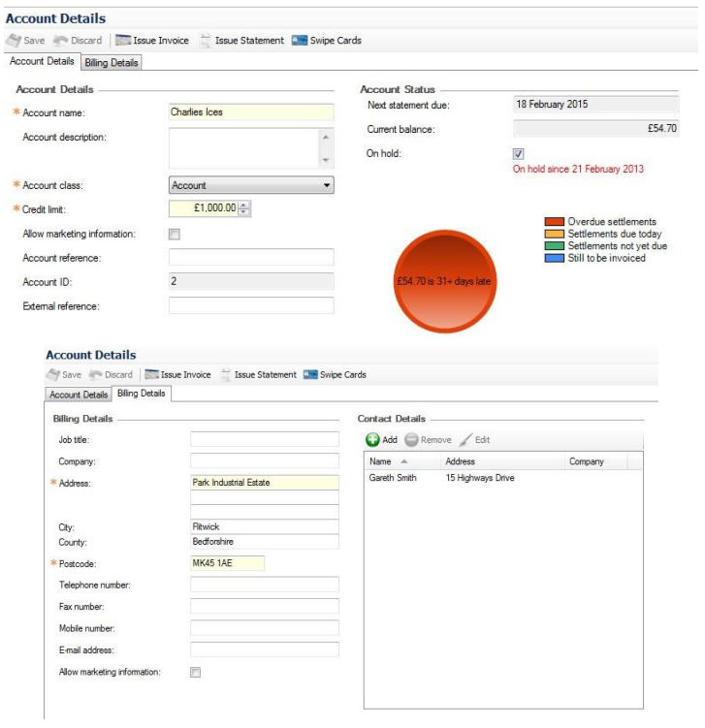Increase Credit limit with spinner arrows
This screenshot has width=705, height=728.
pos(244,205)
